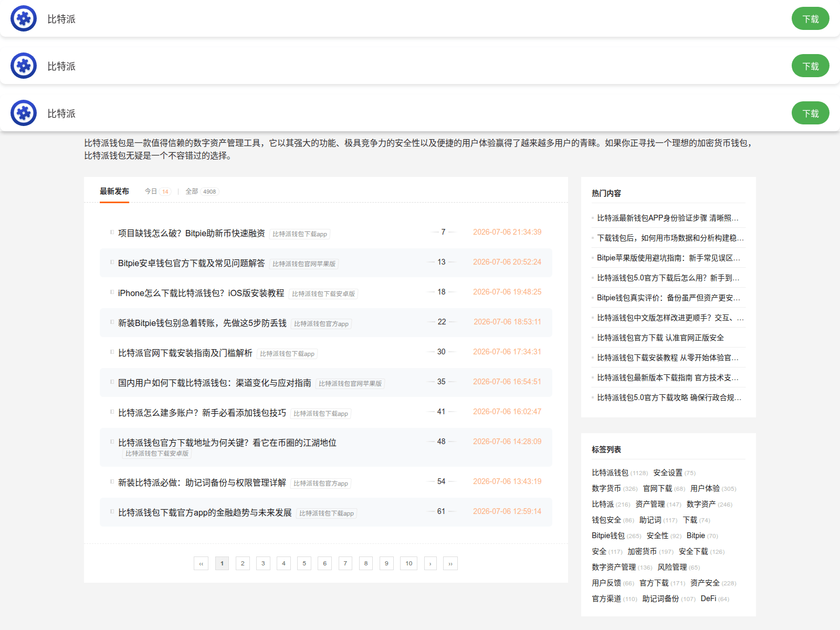
Task: Open article 国内用户如何下载比特派钱包
Action: click(215, 383)
